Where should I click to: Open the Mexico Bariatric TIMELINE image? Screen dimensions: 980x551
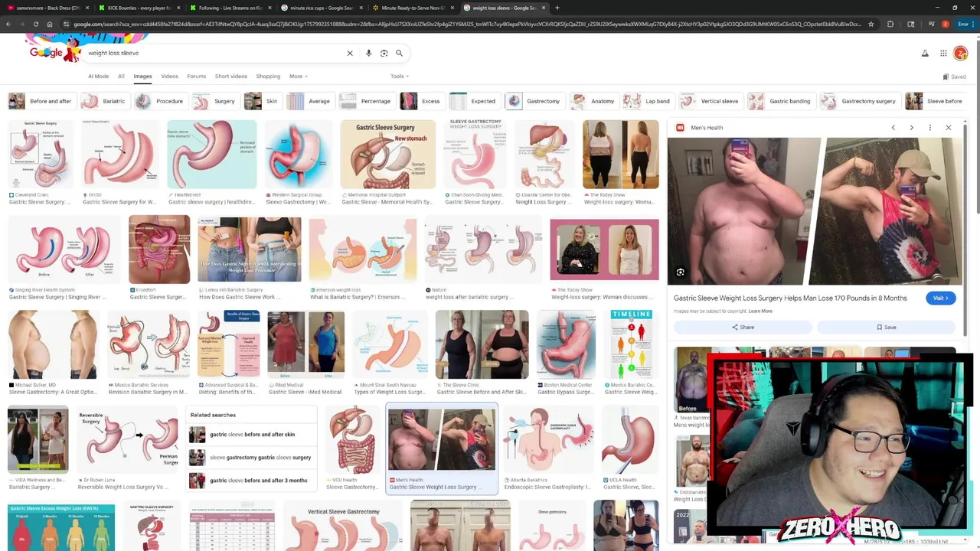point(631,344)
